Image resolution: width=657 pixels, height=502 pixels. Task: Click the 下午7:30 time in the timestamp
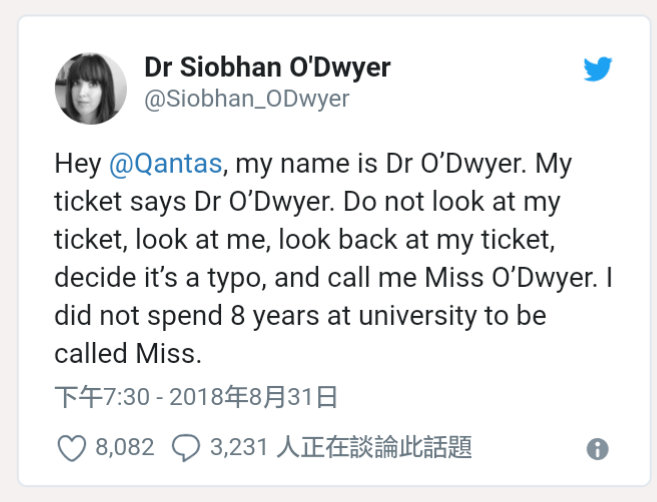click(x=101, y=397)
